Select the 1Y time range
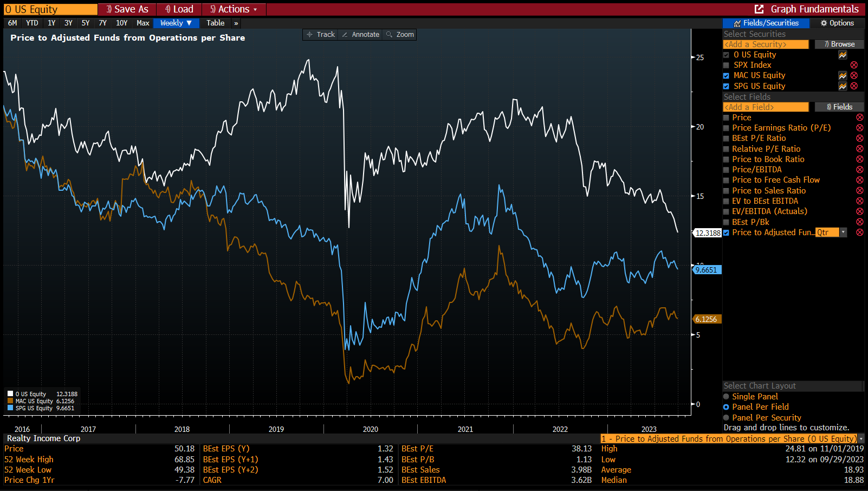 51,23
